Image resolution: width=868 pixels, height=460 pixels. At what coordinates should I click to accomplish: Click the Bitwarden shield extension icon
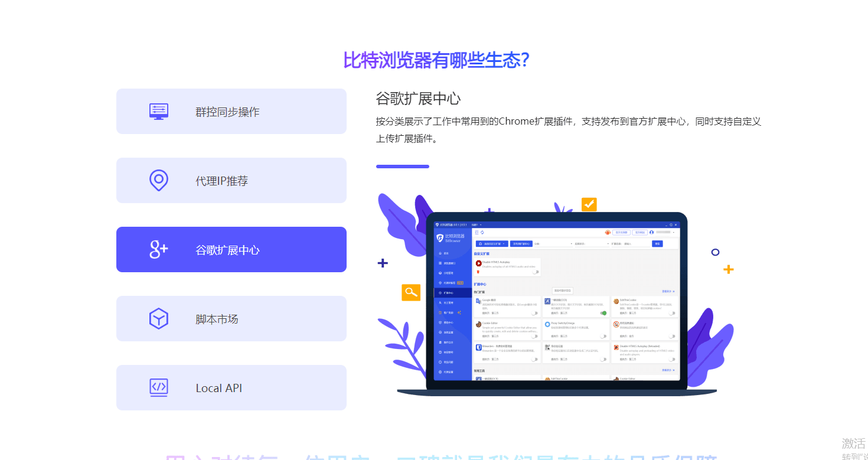click(x=478, y=347)
